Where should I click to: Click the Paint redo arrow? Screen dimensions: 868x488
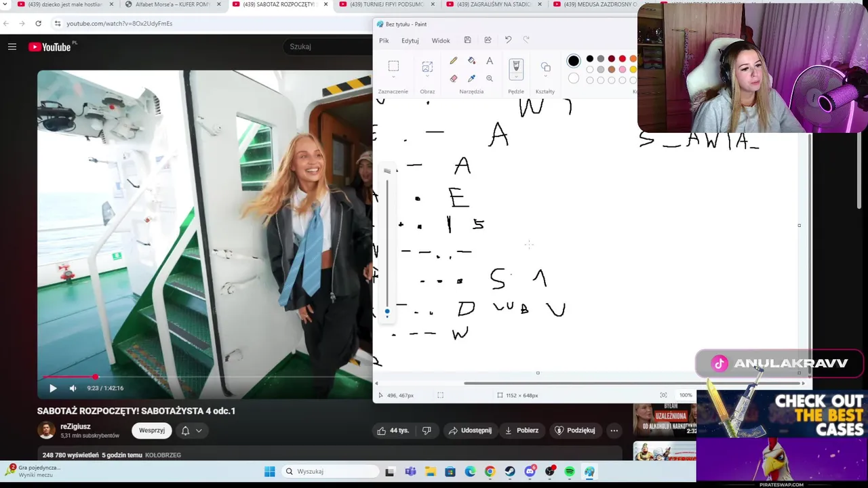coord(526,40)
